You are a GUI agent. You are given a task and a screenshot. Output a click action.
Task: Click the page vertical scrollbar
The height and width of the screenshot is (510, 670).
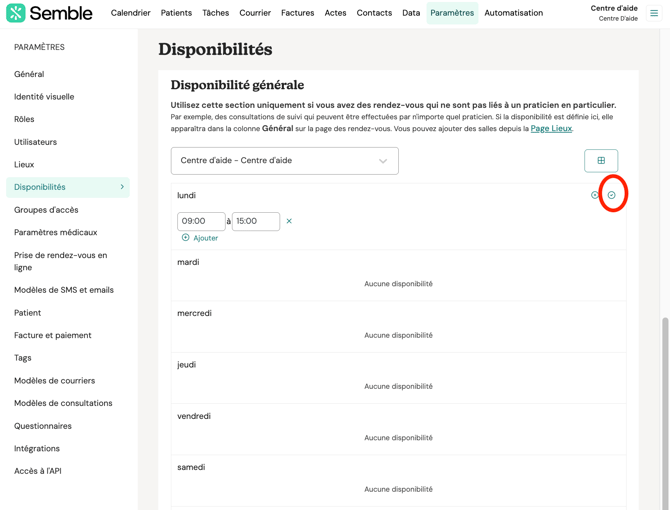click(x=665, y=400)
